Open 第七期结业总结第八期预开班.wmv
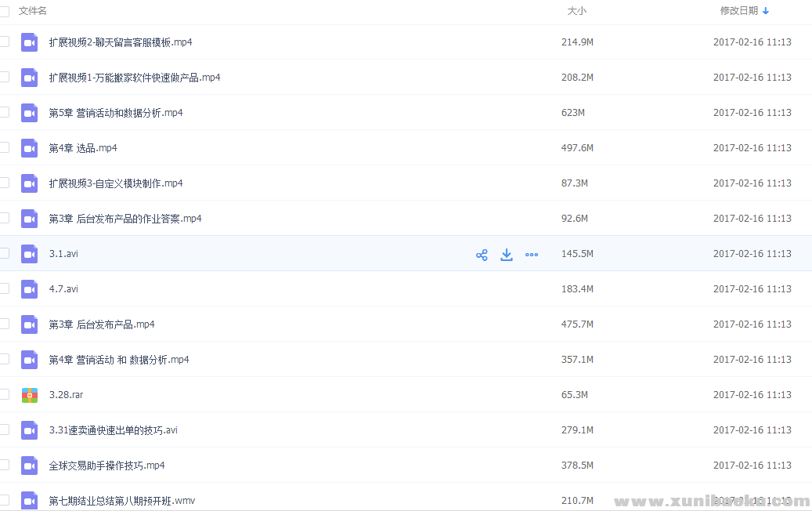Screen dimensions: 812x511 tap(122, 500)
